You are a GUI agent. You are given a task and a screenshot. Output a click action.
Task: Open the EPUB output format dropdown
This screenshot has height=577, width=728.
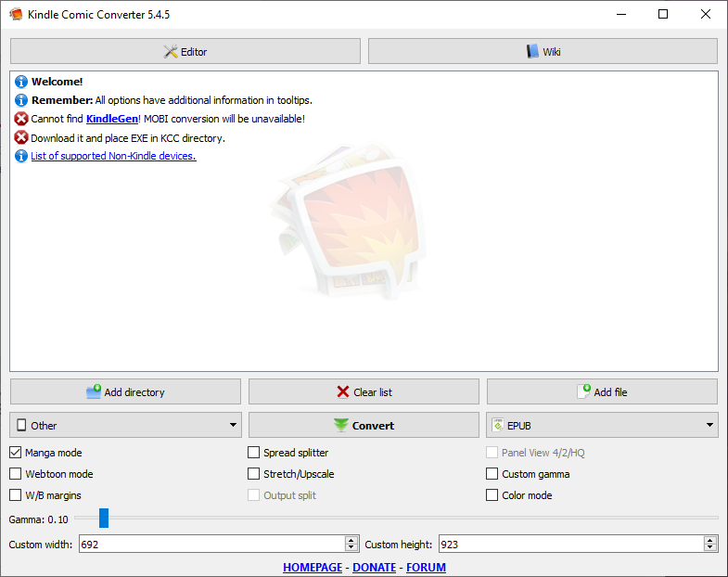click(602, 425)
